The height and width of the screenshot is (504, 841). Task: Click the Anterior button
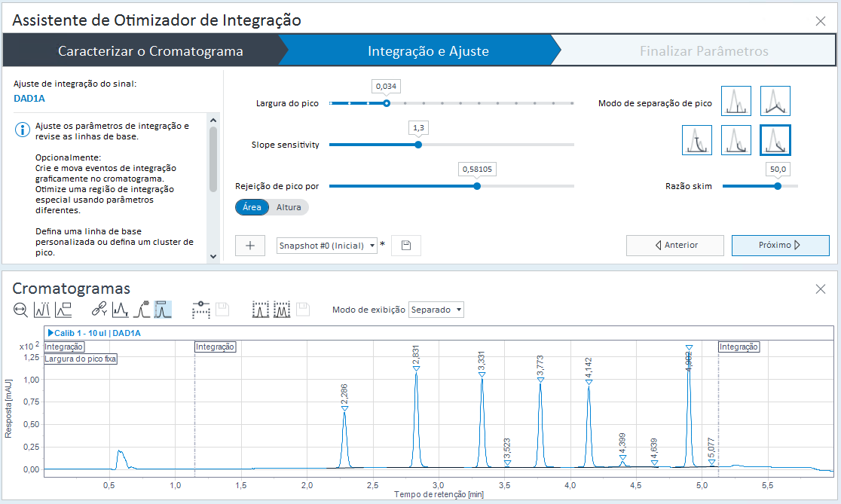(675, 245)
